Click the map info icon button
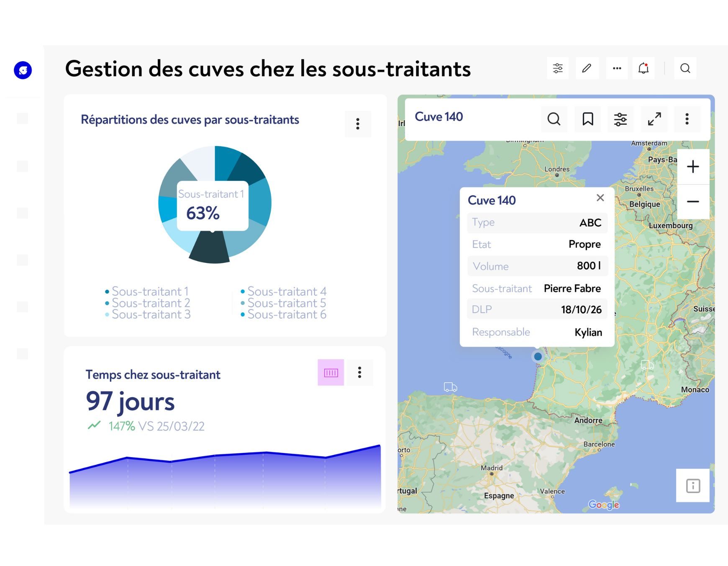 (x=693, y=486)
